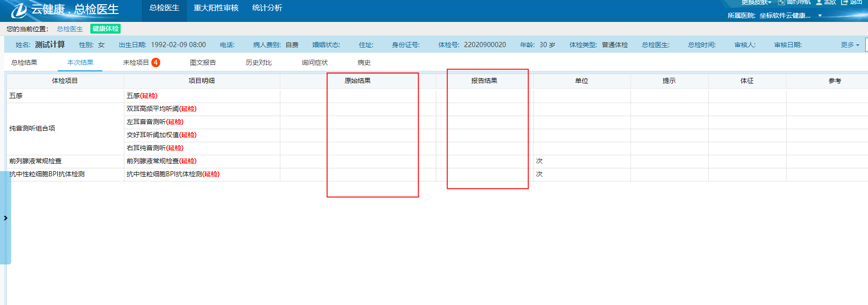Screen dimensions: 868x305
Task: Click the 项目明细 column header
Action: 202,81
